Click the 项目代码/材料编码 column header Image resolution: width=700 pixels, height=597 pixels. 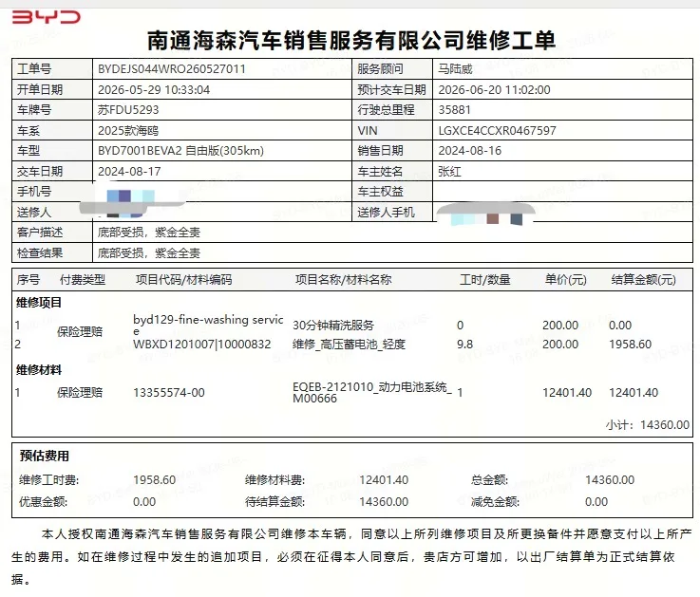pos(183,280)
